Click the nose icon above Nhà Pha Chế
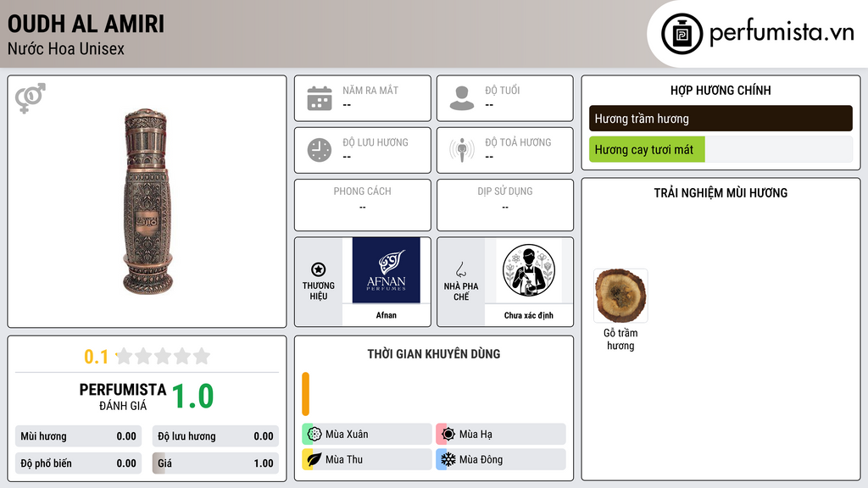The image size is (868, 488). point(460,269)
